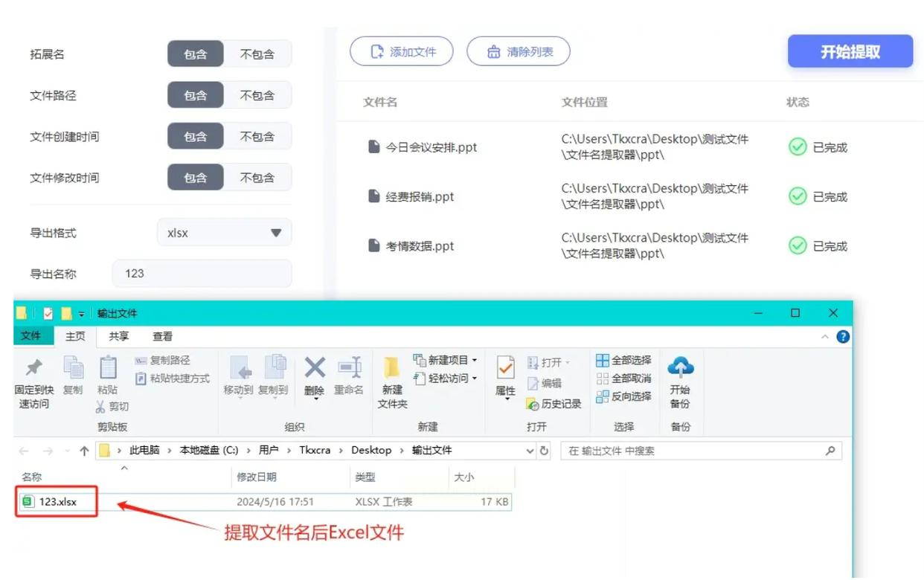This screenshot has height=580, width=924.
Task: Click 全部取消 in ribbon
Action: [623, 378]
